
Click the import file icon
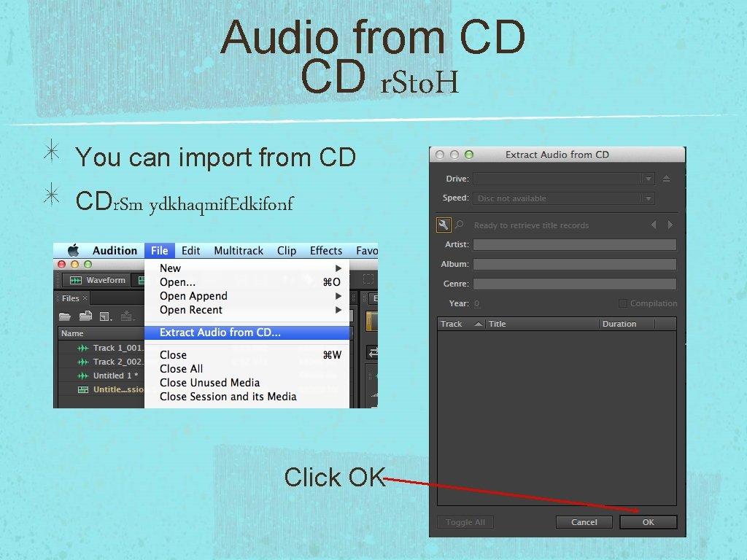click(x=86, y=316)
